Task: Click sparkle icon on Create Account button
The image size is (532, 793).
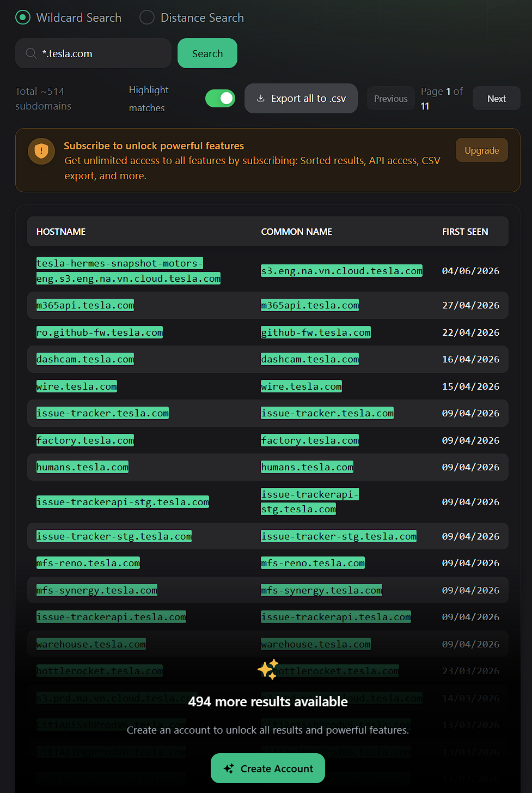Action: (229, 768)
